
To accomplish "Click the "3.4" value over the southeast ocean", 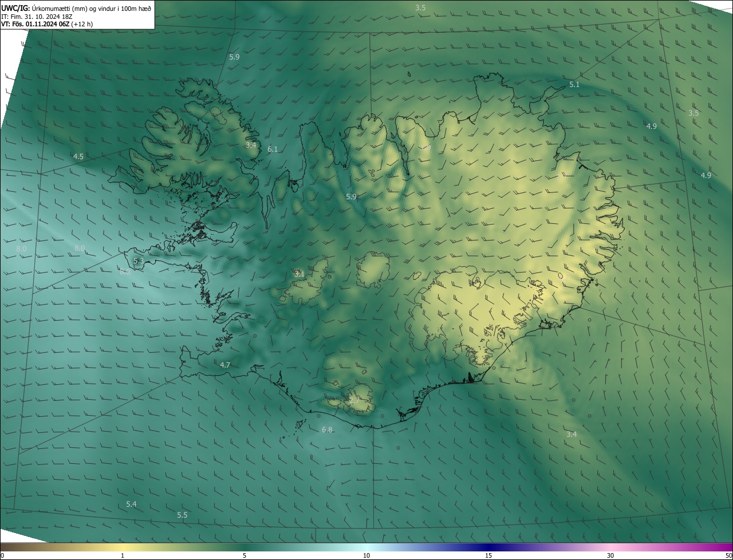I will [x=572, y=434].
